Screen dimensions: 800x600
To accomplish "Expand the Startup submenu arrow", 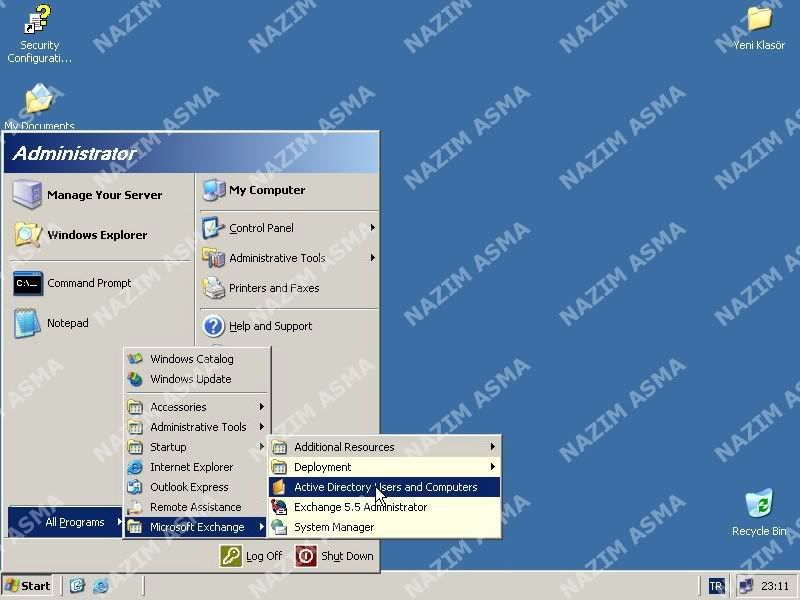I will point(261,446).
